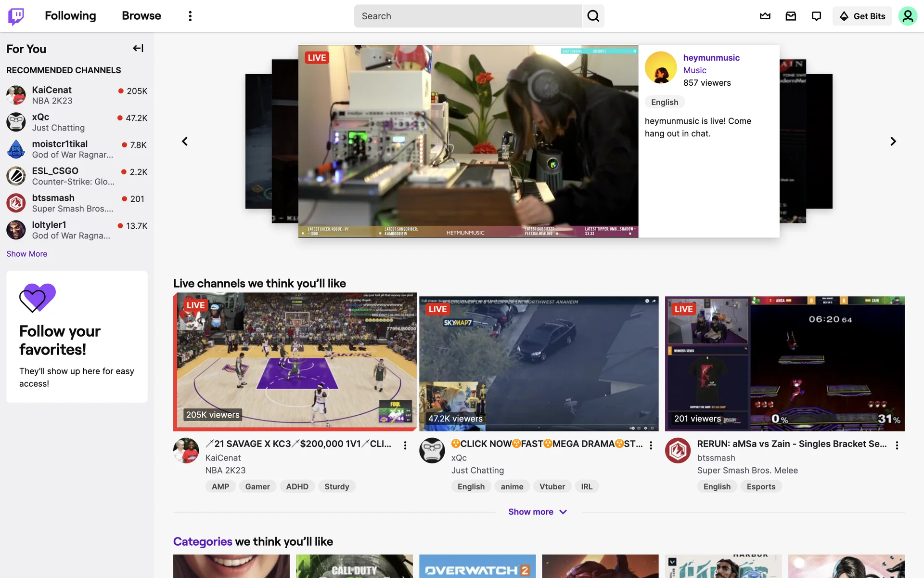Open the xQc stream thumbnail

click(539, 364)
